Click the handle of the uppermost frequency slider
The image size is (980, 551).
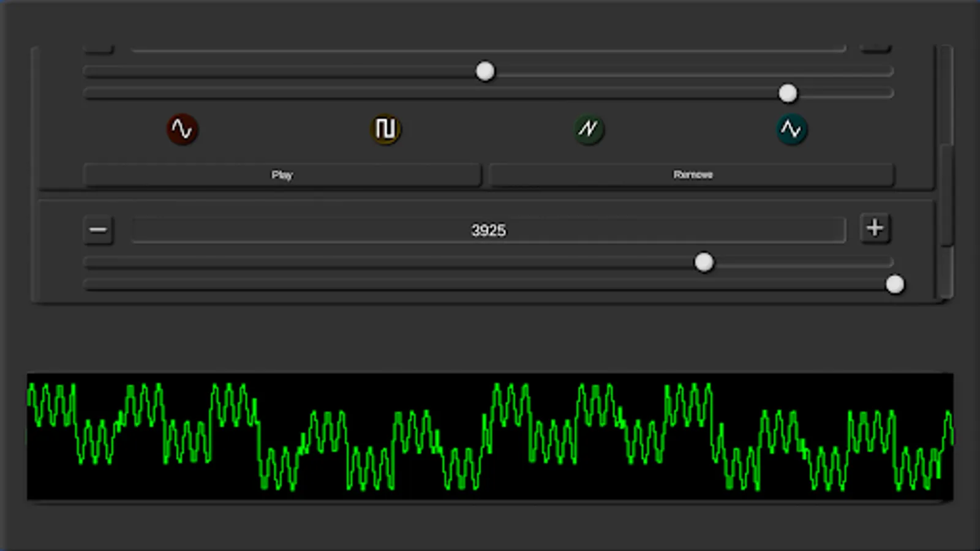[x=484, y=71]
